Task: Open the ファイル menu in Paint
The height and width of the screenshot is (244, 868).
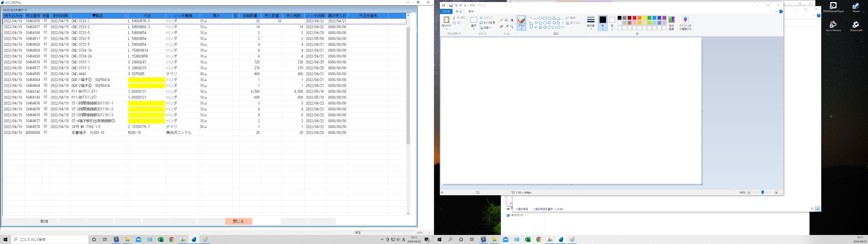Action: [446, 12]
